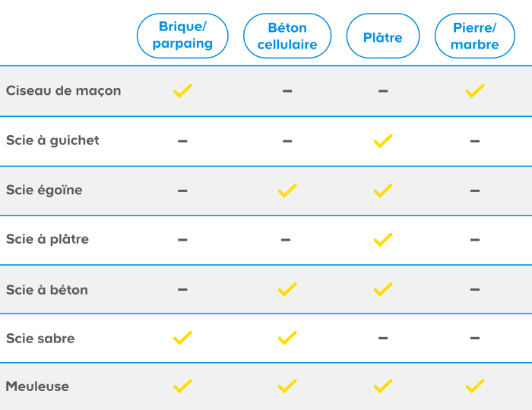Click the Scie à béton row label
Screen dimensions: 532x410
coord(47,290)
